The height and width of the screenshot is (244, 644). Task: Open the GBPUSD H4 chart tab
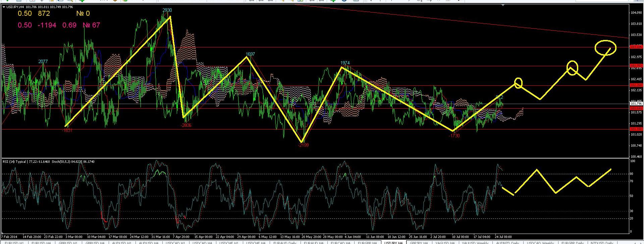(95, 242)
